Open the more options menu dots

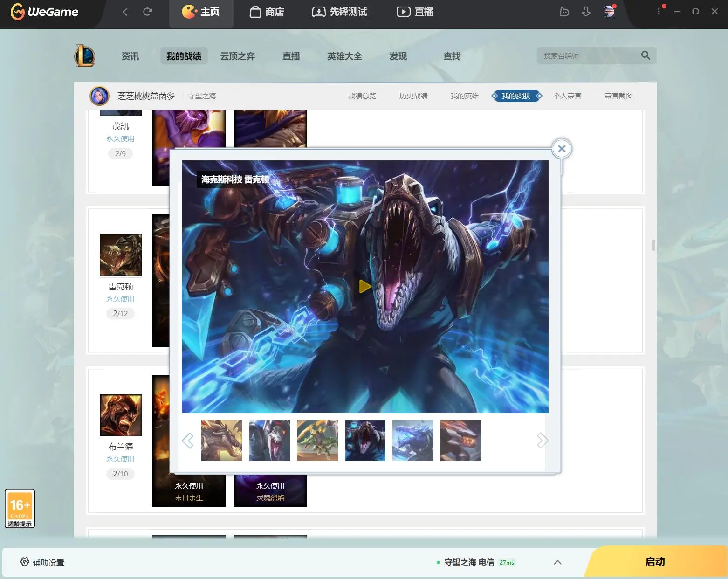[659, 11]
